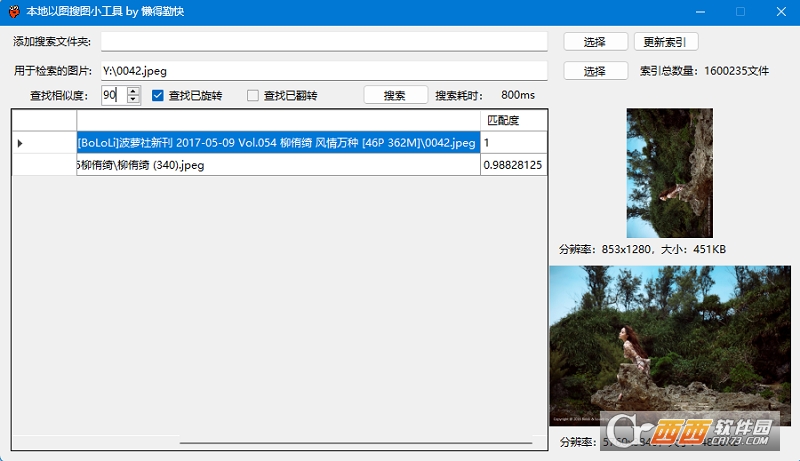Click the 匹配度 column header
This screenshot has width=800, height=461.
tap(513, 120)
